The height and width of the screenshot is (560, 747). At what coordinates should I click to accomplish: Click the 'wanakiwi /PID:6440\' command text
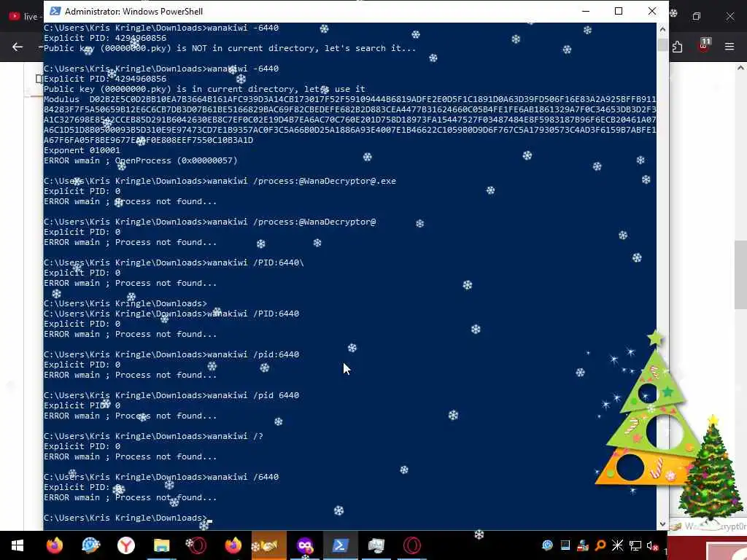tap(255, 262)
